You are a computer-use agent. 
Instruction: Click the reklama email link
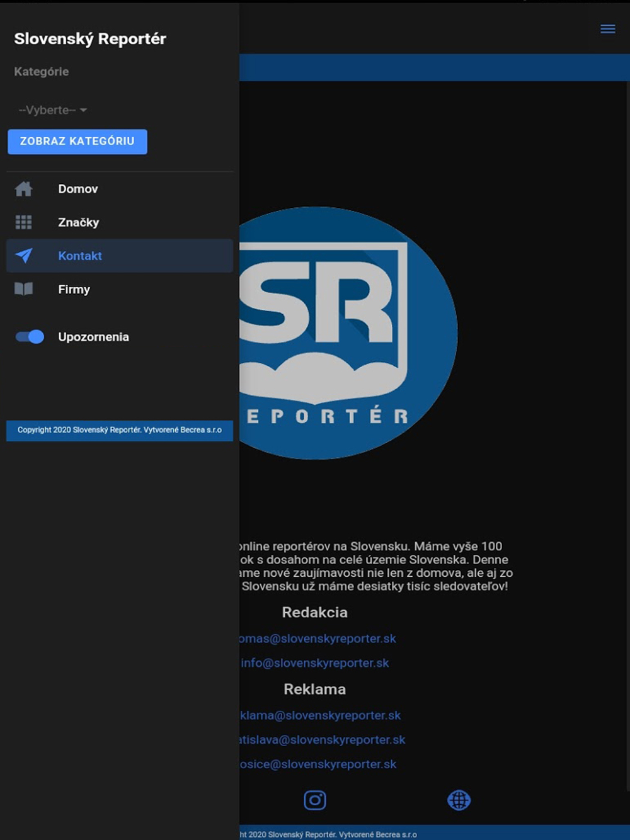pos(320,715)
